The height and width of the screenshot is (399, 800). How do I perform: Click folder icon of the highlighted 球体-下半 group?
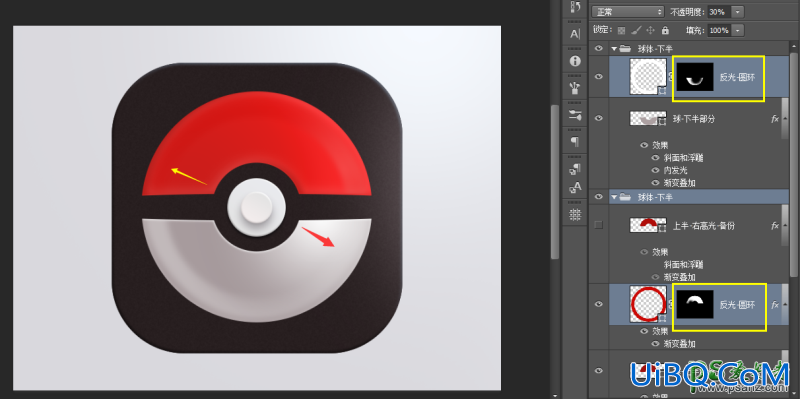pos(624,196)
